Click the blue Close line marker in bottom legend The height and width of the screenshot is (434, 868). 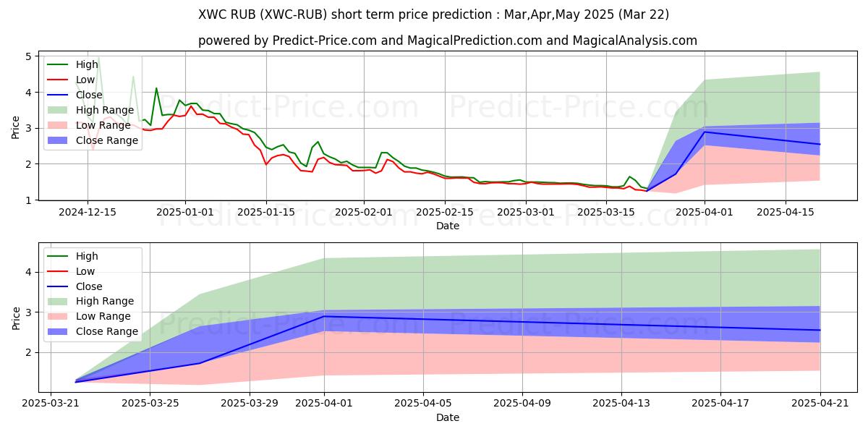[59, 286]
